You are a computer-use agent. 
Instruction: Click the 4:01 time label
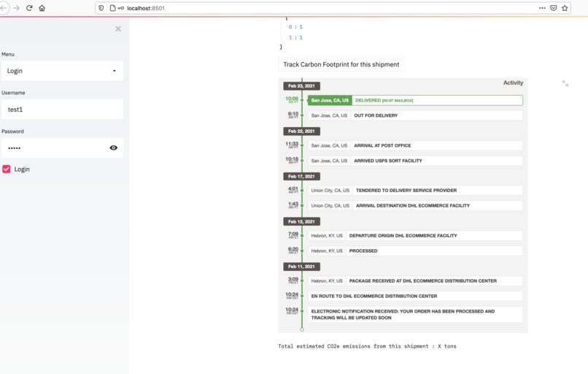point(293,190)
